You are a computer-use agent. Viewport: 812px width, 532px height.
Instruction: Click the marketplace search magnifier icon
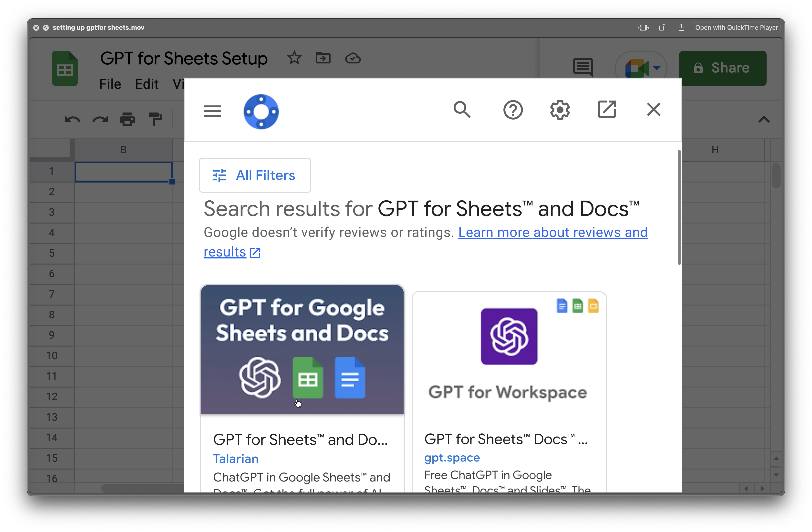tap(462, 110)
